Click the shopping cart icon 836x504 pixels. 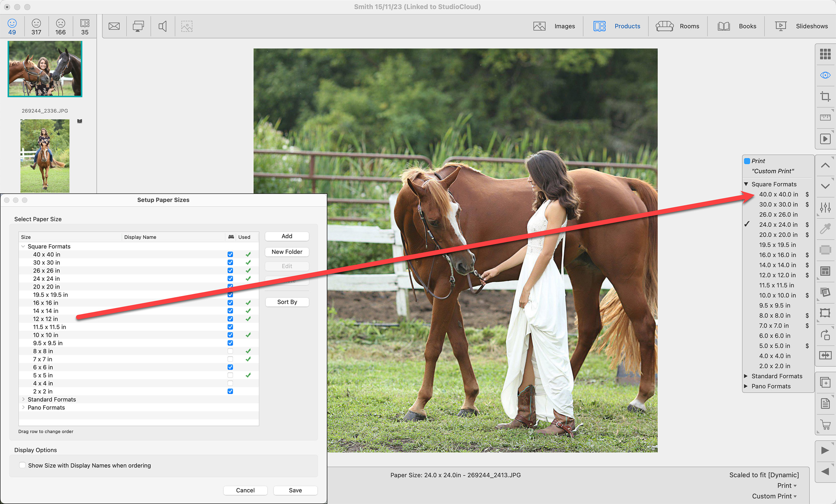coord(825,425)
